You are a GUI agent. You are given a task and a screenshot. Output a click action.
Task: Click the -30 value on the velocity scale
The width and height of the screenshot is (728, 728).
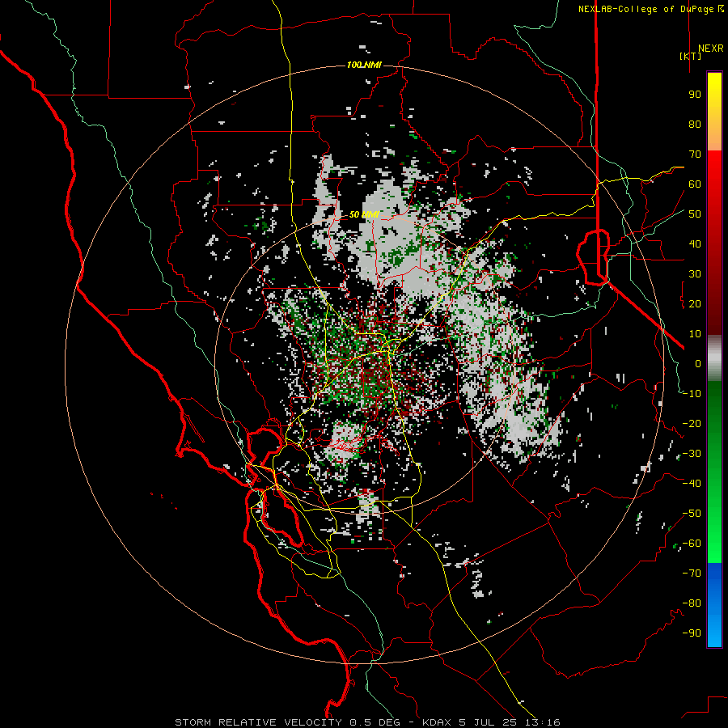[x=692, y=454]
